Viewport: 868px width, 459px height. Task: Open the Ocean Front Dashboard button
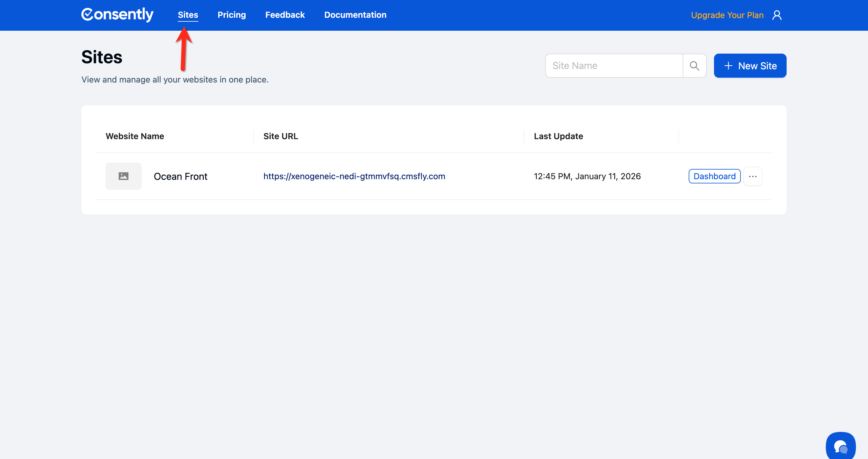714,176
